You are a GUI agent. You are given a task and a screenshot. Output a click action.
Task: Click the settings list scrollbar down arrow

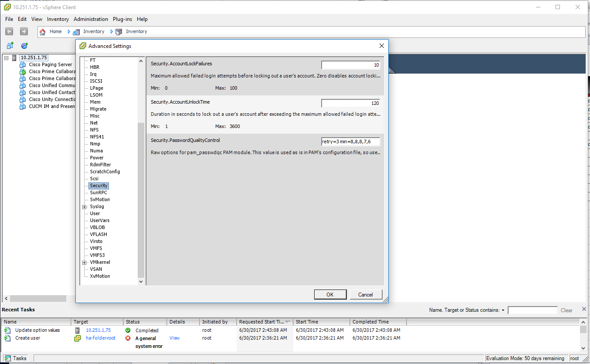140,281
